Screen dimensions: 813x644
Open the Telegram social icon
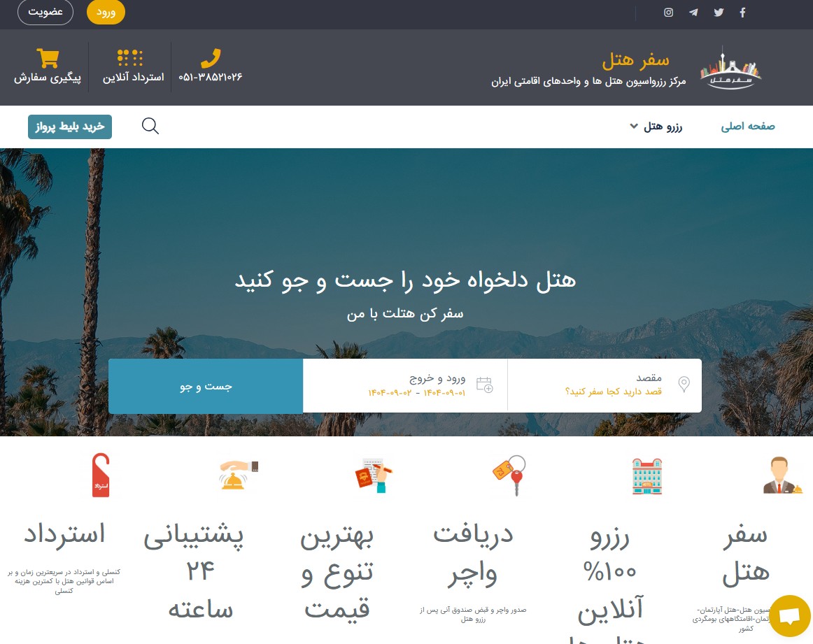[x=693, y=13]
